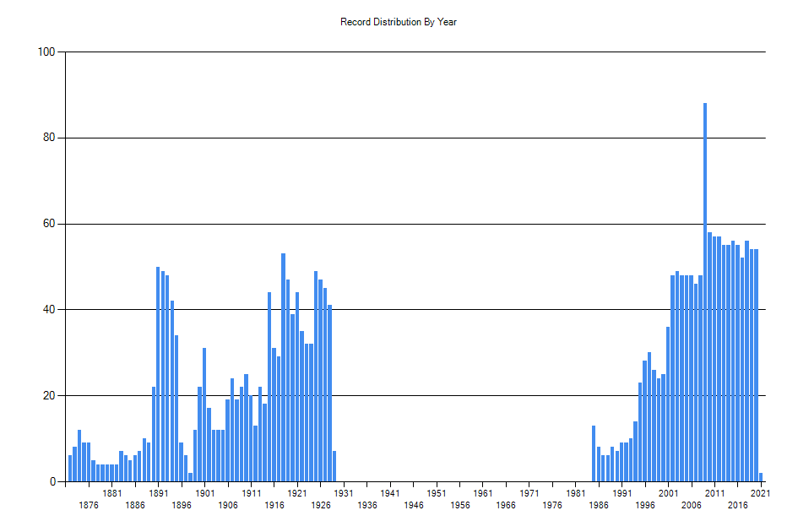798x532 pixels.
Task: Click the x-axis label 2001
Action: [x=668, y=493]
